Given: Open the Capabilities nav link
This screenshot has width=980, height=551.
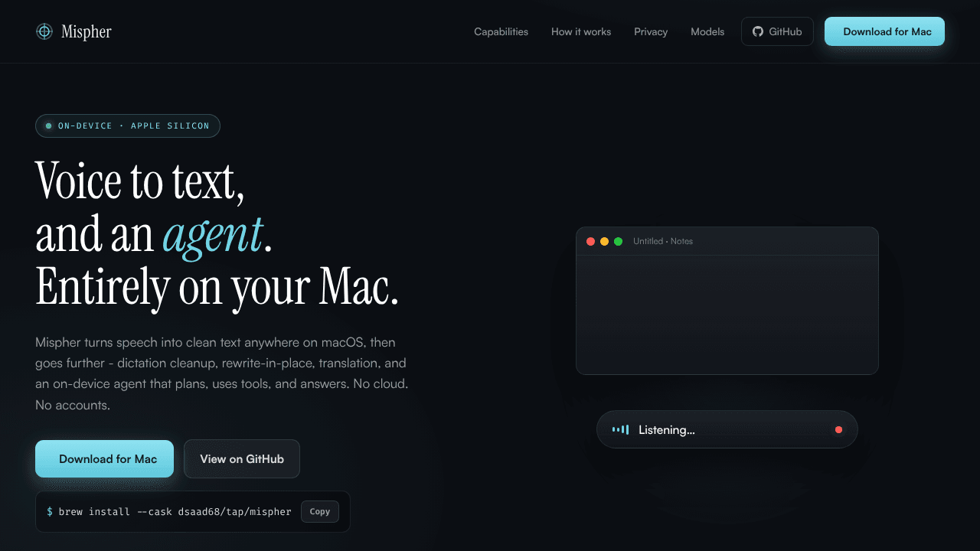Looking at the screenshot, I should [501, 31].
